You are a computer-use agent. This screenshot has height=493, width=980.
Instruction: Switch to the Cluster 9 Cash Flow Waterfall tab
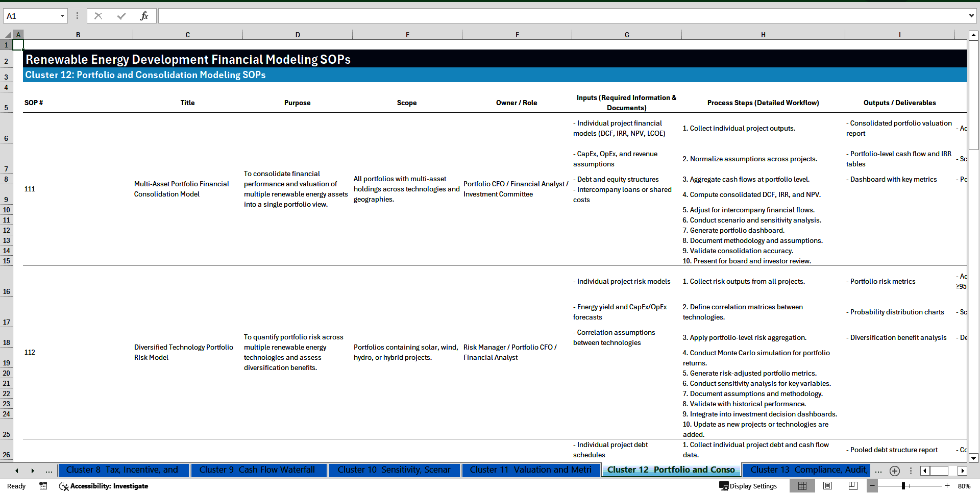(x=259, y=470)
